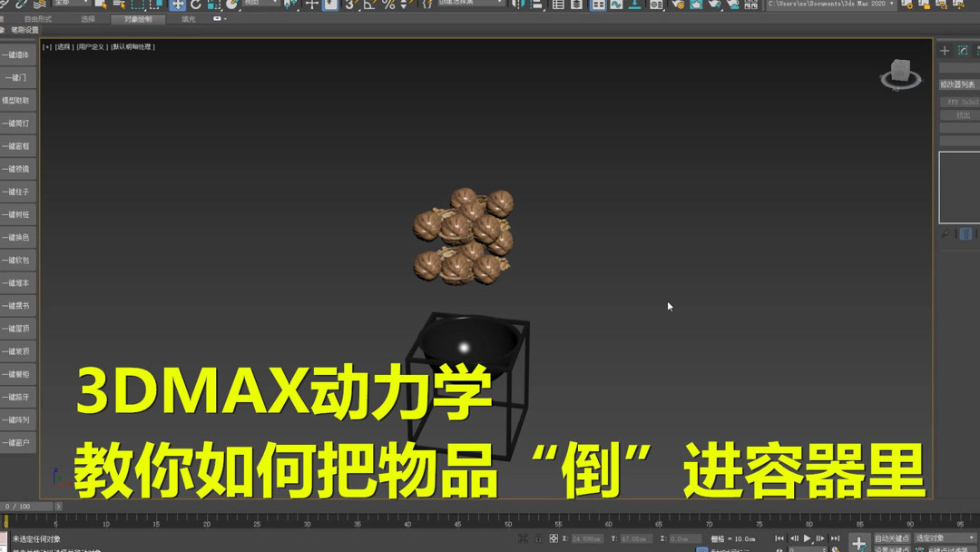
Task: Select the Rotate tool in the main toolbar
Action: [198, 6]
